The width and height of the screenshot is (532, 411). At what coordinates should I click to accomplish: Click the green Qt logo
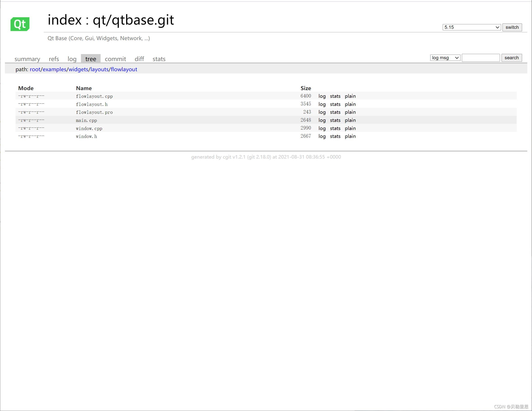pyautogui.click(x=20, y=24)
